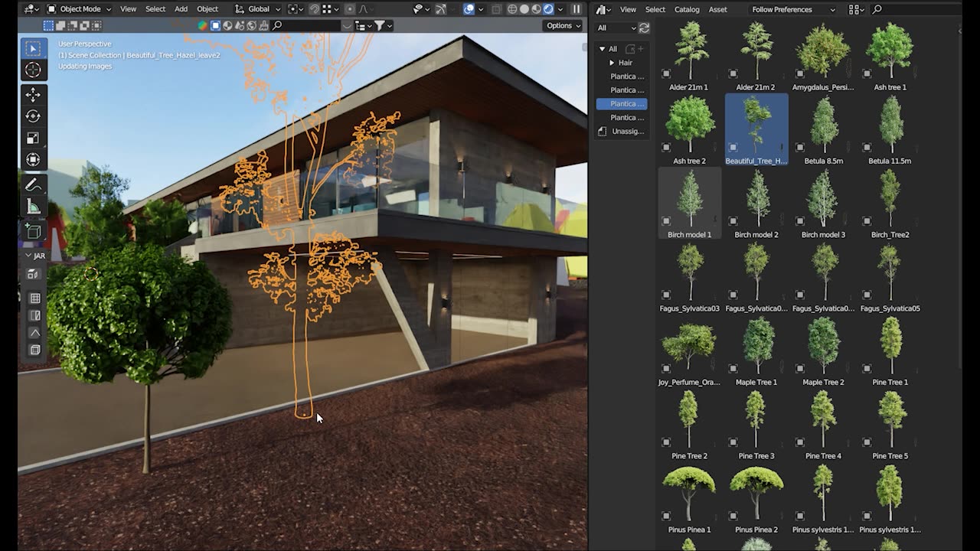Toggle proportional editing in header
Viewport: 980px width, 551px height.
pyautogui.click(x=350, y=9)
